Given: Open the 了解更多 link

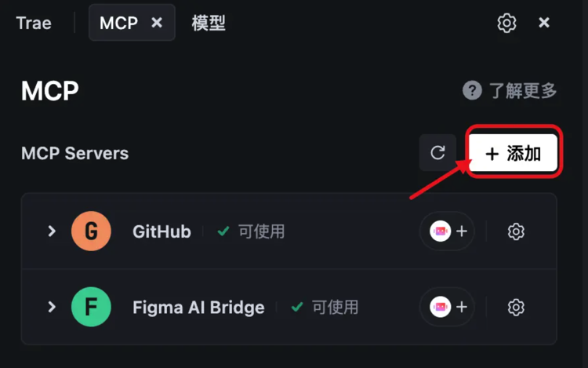Looking at the screenshot, I should point(523,90).
